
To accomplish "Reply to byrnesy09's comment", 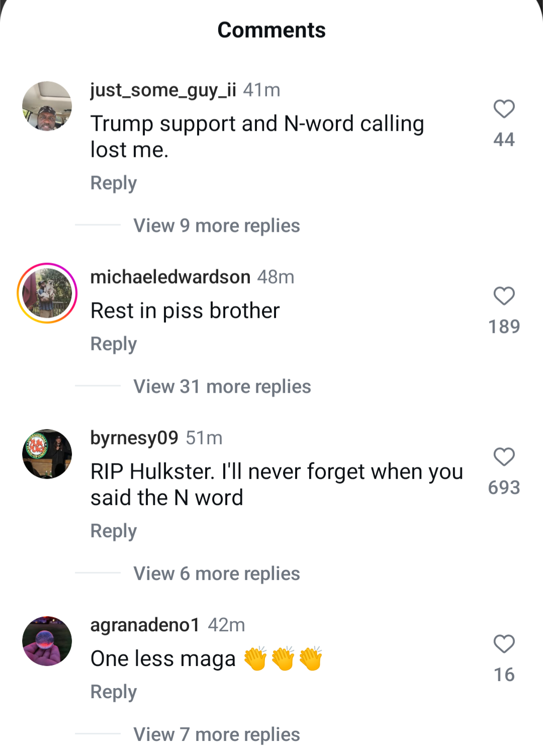I will coord(114,532).
